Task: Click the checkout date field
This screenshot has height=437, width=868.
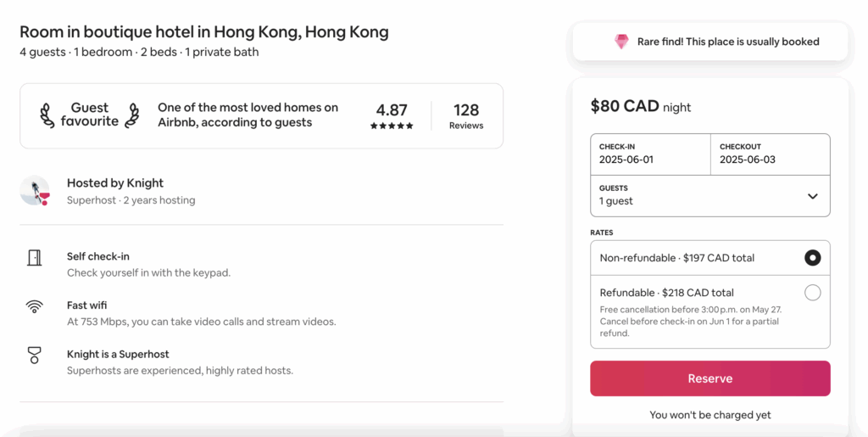Action: (x=770, y=154)
